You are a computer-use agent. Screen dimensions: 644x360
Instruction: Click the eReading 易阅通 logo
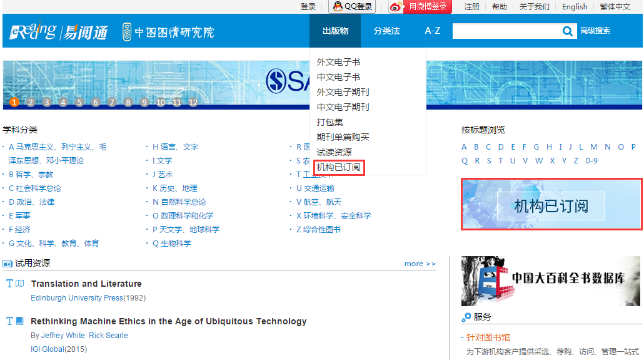click(x=59, y=32)
